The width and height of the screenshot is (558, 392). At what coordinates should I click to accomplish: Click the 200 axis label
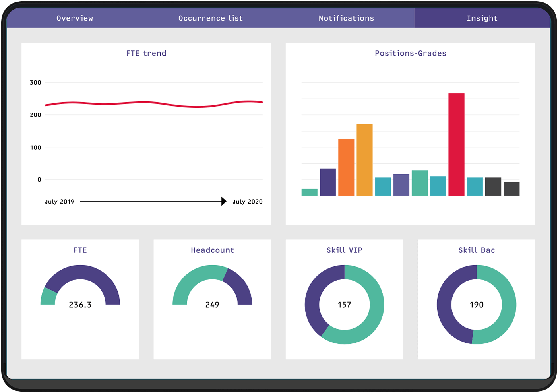(35, 115)
